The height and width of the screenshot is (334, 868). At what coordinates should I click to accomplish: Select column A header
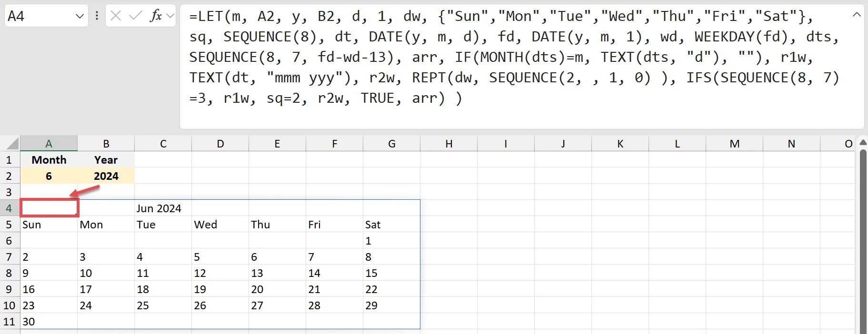click(49, 143)
